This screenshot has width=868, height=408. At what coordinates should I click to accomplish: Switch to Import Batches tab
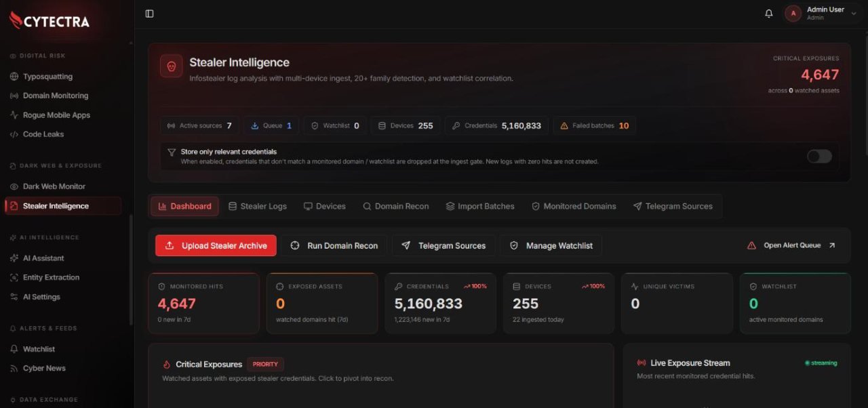click(x=480, y=206)
